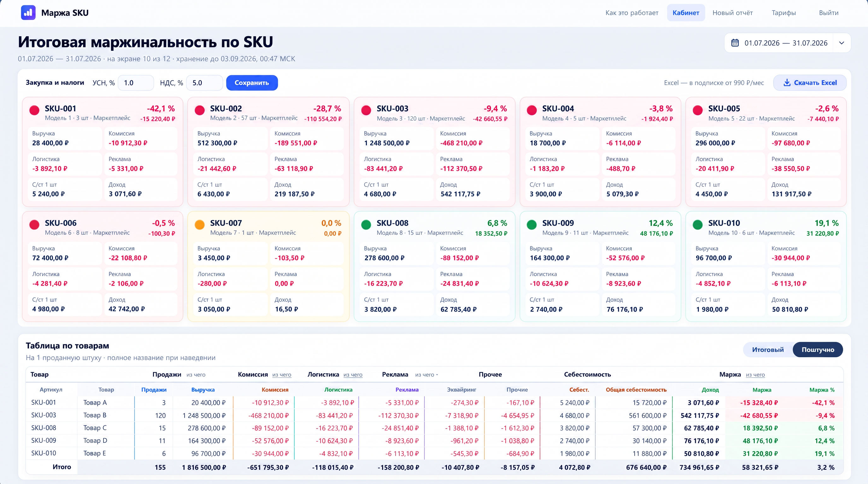Expand the date range chevron dropdown
The width and height of the screenshot is (868, 484).
(842, 43)
